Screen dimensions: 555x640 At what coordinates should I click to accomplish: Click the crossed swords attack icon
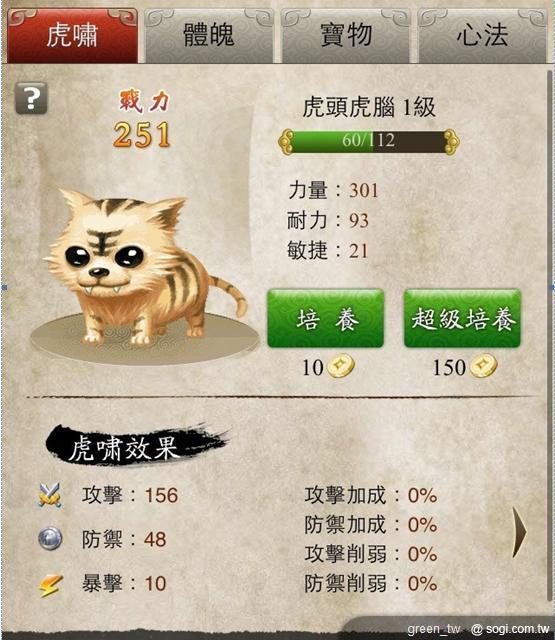[50, 495]
